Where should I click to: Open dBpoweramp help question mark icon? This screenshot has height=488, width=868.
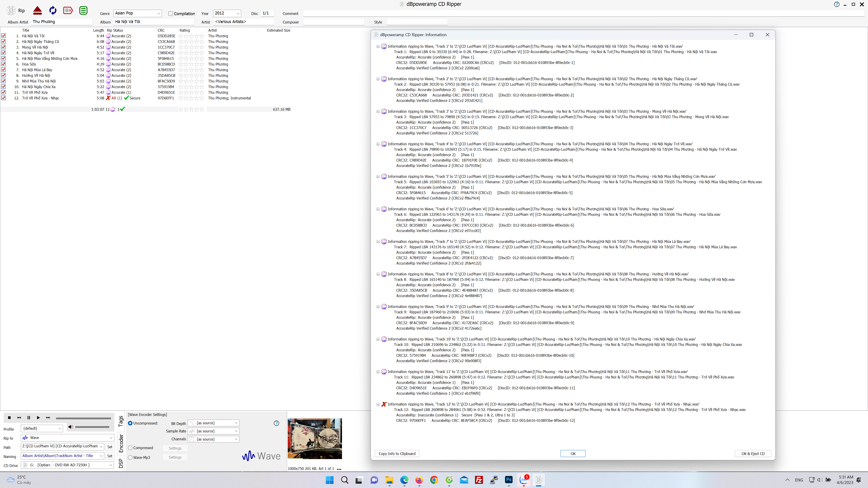pyautogui.click(x=837, y=4)
